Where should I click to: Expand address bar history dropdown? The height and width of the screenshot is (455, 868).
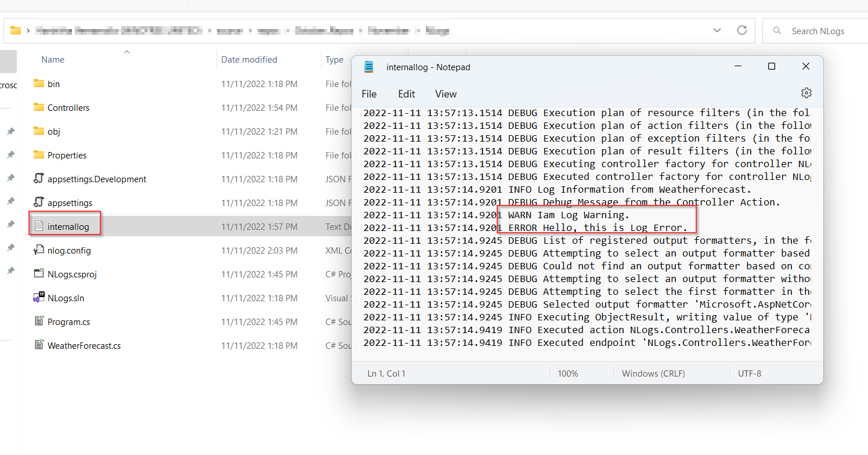point(718,31)
